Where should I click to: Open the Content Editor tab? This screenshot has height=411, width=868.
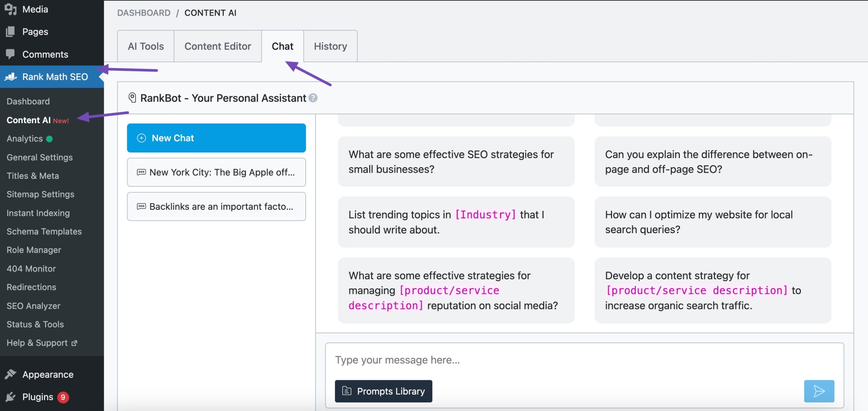[218, 46]
